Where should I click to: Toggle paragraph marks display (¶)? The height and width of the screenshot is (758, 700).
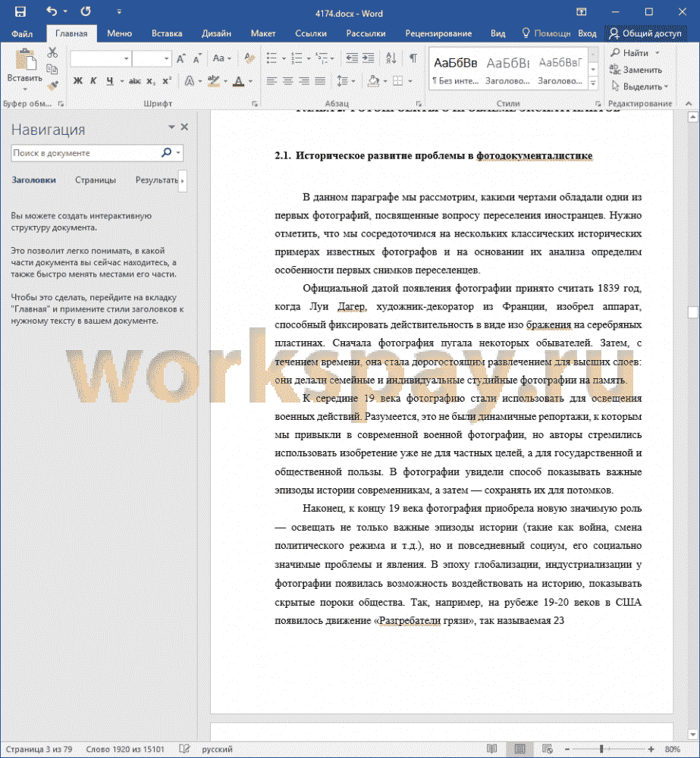pyautogui.click(x=413, y=58)
